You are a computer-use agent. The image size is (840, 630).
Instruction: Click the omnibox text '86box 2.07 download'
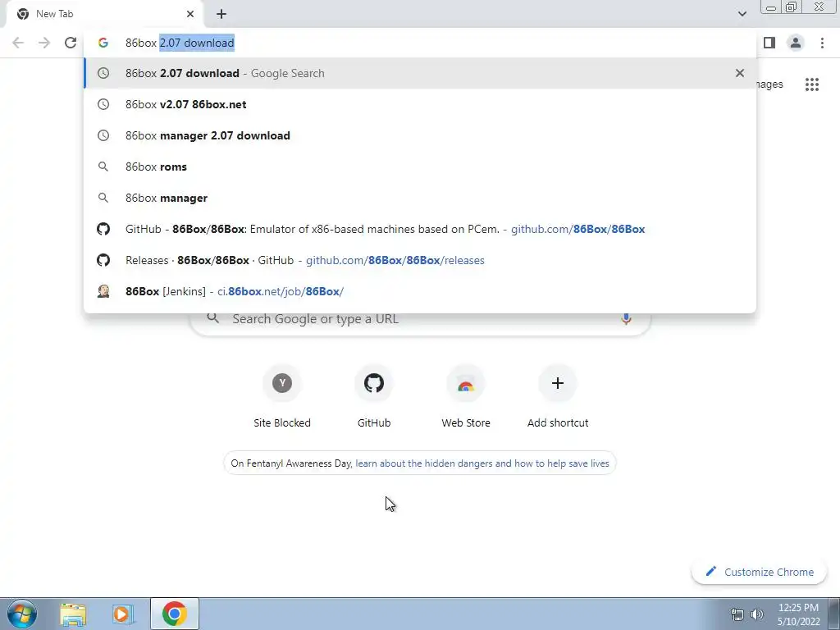[180, 43]
